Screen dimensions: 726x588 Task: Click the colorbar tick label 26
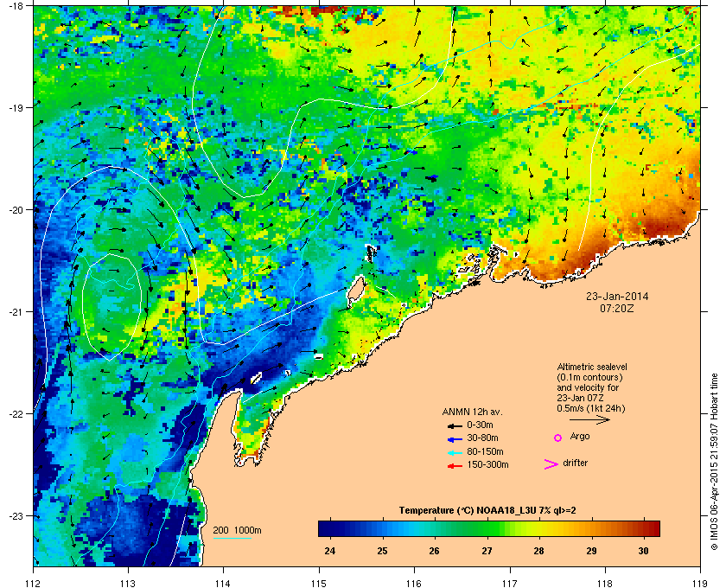point(434,551)
